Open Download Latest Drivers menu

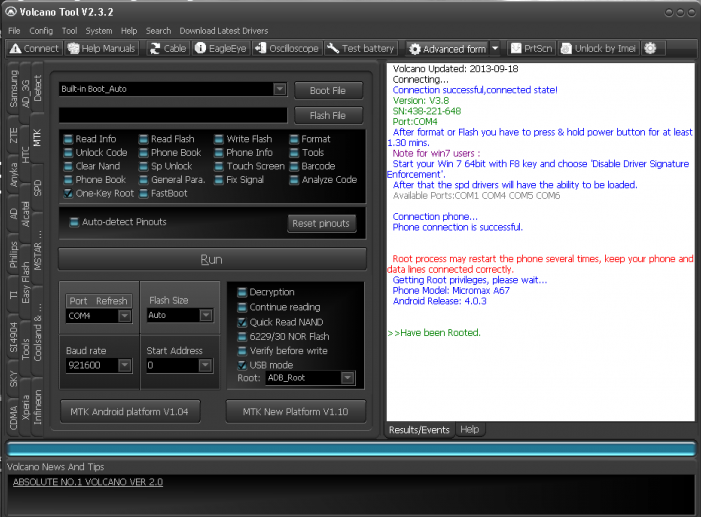(224, 31)
